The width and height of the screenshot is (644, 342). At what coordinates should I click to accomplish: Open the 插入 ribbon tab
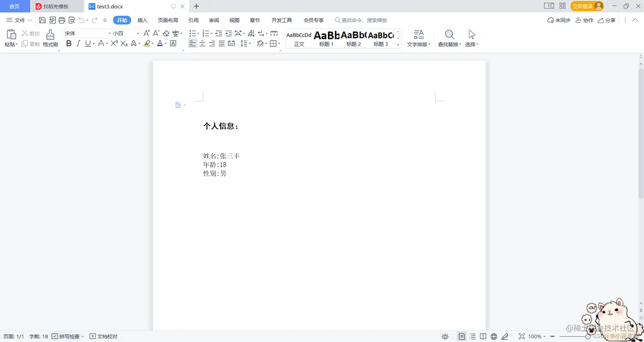142,20
